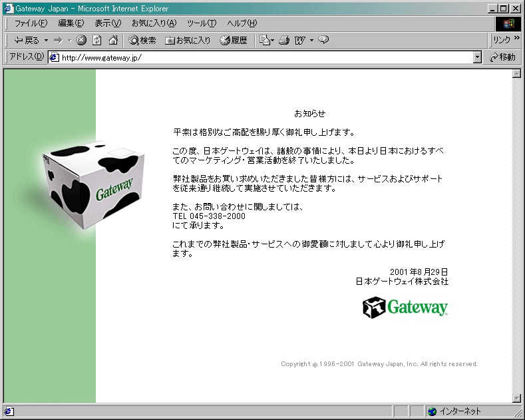Image resolution: width=525 pixels, height=420 pixels.
Task: Click the page icon in address bar
Action: coord(55,58)
